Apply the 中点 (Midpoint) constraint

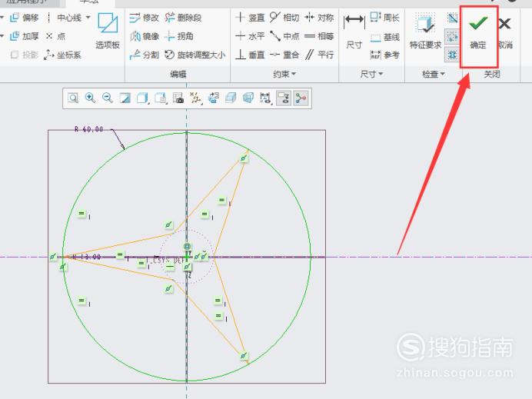[x=284, y=36]
